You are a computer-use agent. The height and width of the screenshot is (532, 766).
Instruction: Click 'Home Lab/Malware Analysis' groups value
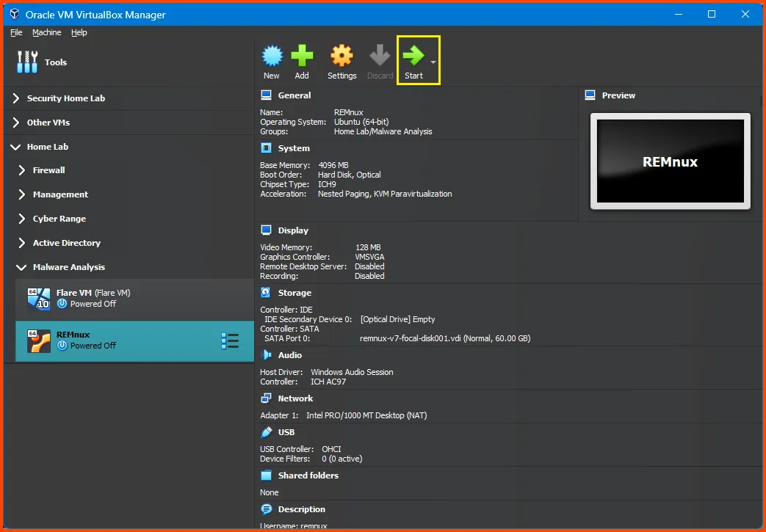click(x=383, y=131)
